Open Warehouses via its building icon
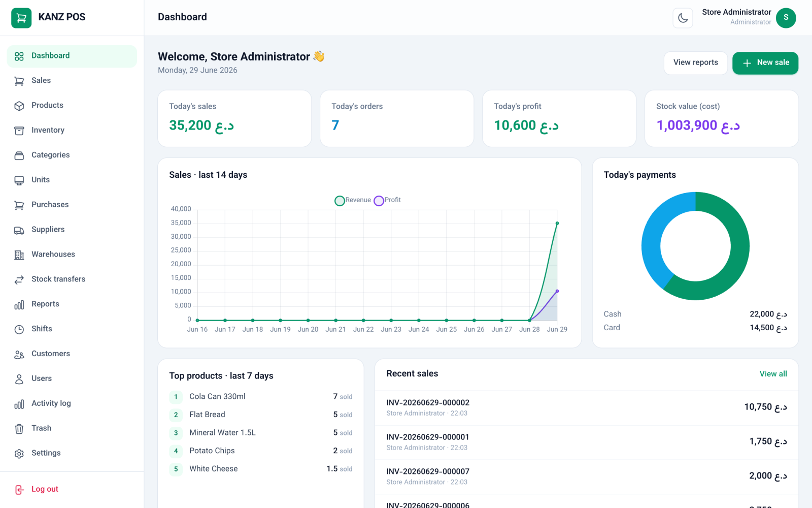The height and width of the screenshot is (508, 812). tap(19, 255)
